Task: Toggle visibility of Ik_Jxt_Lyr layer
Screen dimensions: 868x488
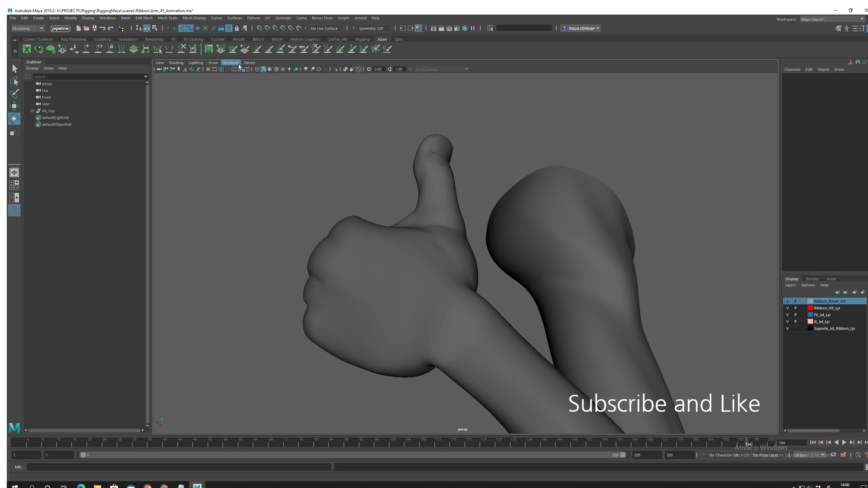Action: tap(787, 322)
